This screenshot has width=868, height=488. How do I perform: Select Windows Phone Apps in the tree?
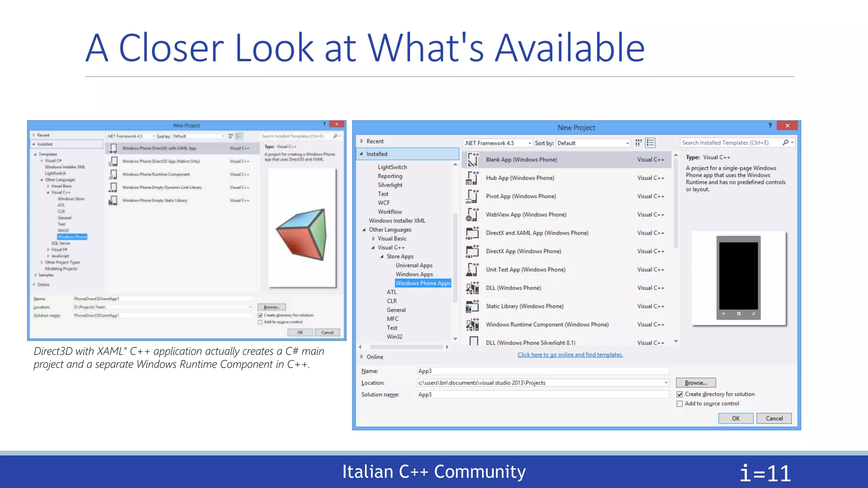click(423, 283)
